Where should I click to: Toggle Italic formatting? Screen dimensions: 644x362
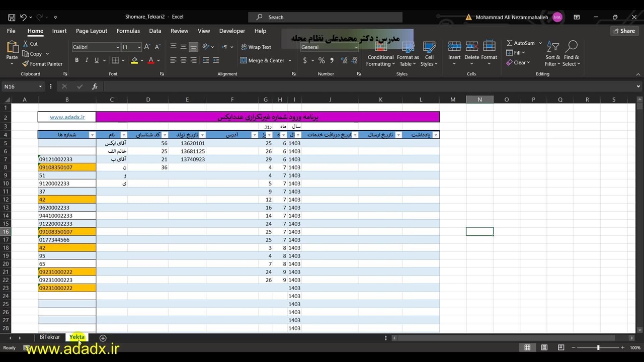coord(87,60)
